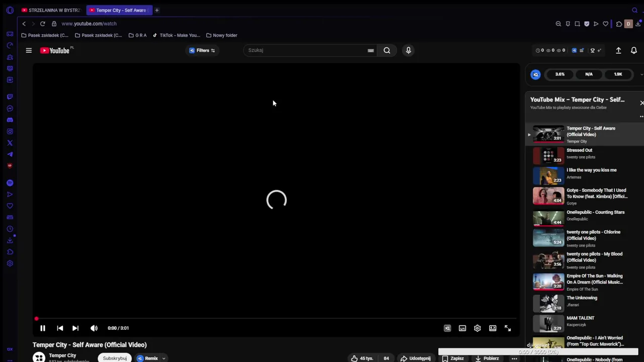Click the Udostępnij share button
644x362 pixels.
tap(416, 358)
